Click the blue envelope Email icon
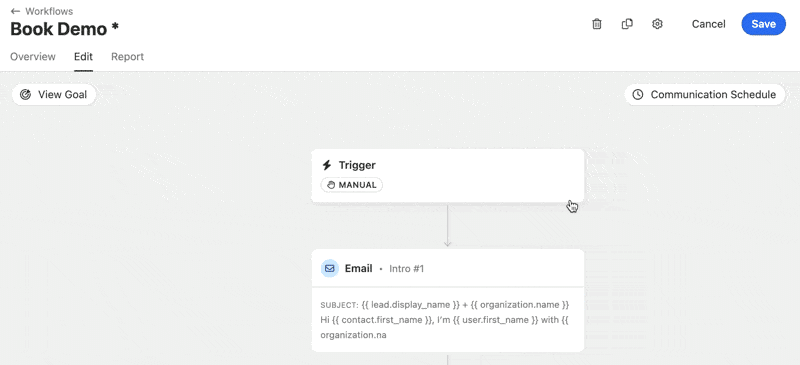This screenshot has width=800, height=365. point(330,268)
